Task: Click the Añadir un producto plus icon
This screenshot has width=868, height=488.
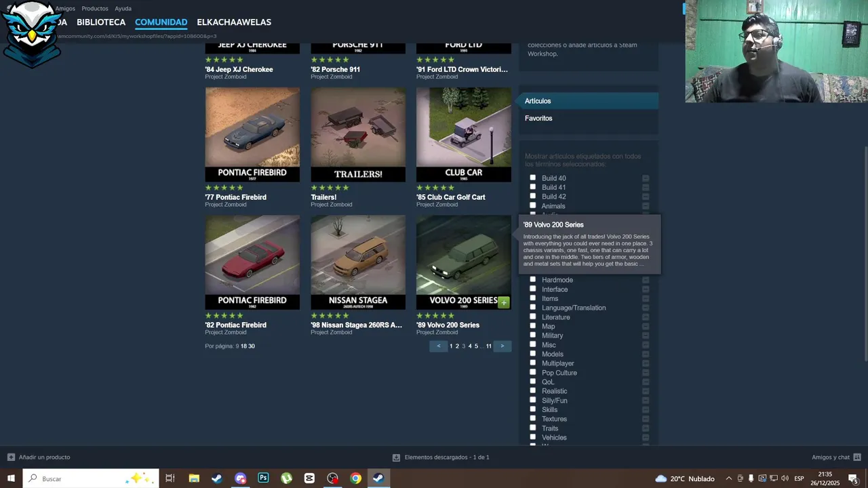Action: [11, 457]
